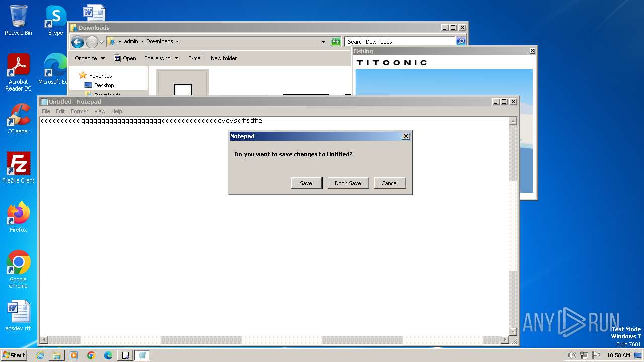Click Notepad vertical scrollbar up arrow
The height and width of the screenshot is (362, 644).
513,121
